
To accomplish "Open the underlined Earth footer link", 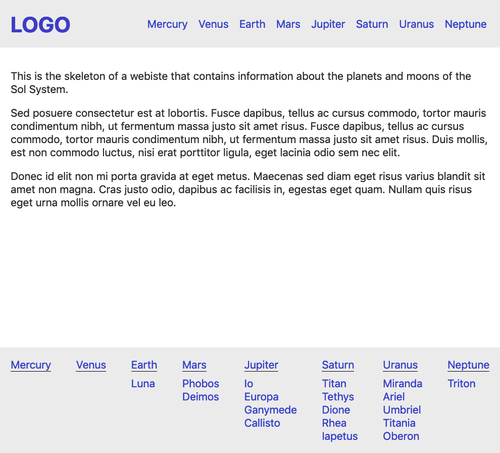I will pyautogui.click(x=144, y=365).
